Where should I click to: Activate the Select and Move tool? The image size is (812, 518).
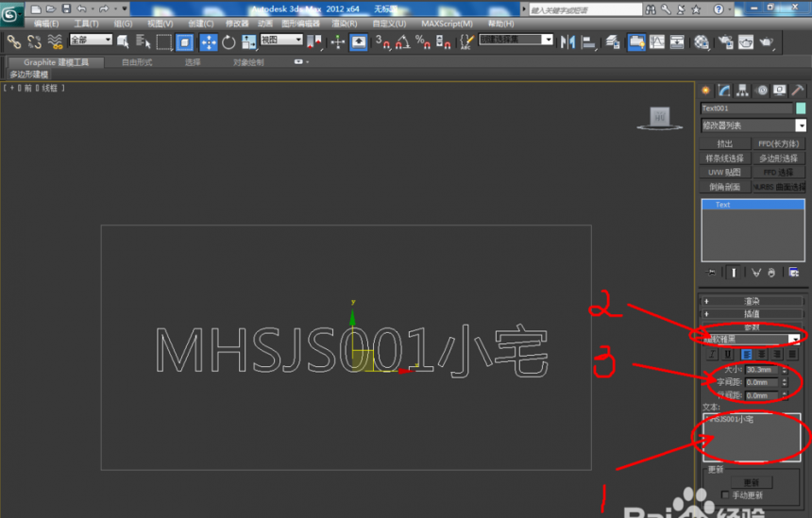tap(209, 42)
